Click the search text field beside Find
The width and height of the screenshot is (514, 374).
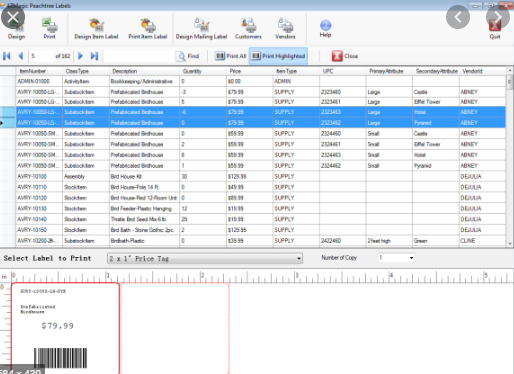pos(139,56)
